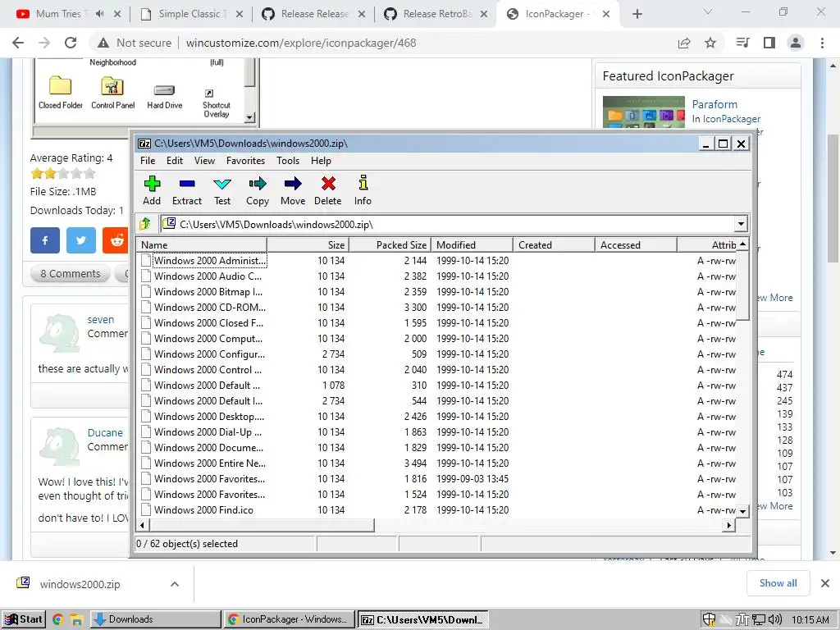Click the Add toolbar icon in 7-Zip
The height and width of the screenshot is (630, 840).
click(x=152, y=185)
